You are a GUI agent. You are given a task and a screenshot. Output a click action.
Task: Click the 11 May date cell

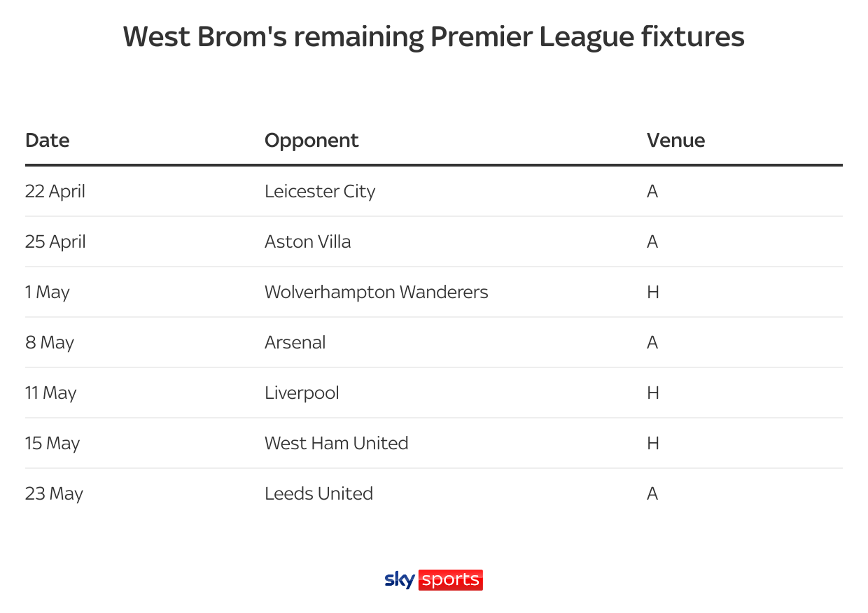[51, 393]
